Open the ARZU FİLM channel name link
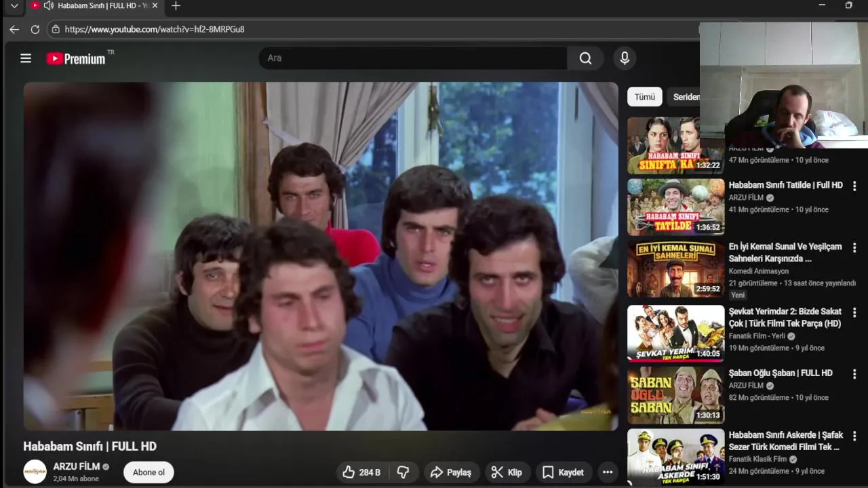 click(77, 466)
